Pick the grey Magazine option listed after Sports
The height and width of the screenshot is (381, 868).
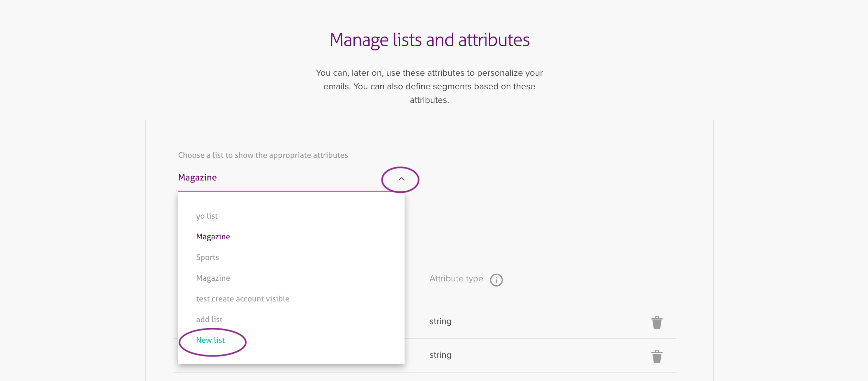coord(213,278)
